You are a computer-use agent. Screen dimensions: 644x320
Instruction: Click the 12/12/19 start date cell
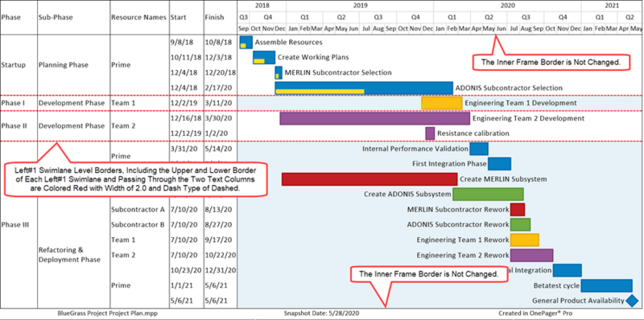tap(186, 133)
